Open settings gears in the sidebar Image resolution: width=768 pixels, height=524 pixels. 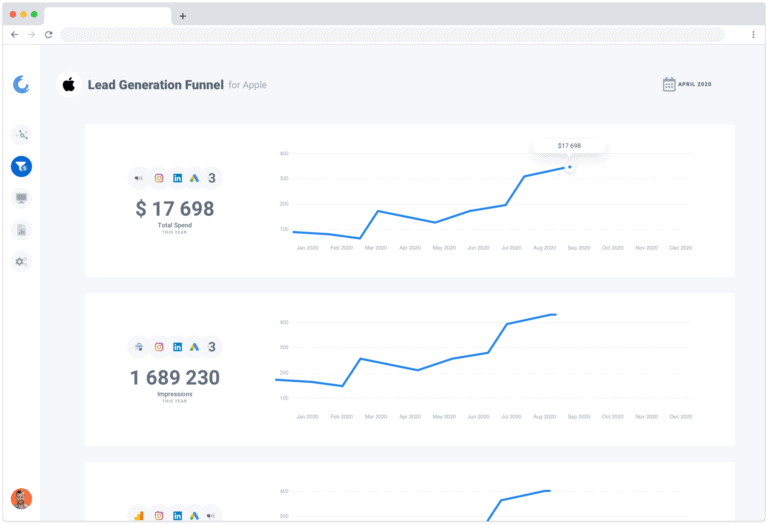(21, 262)
